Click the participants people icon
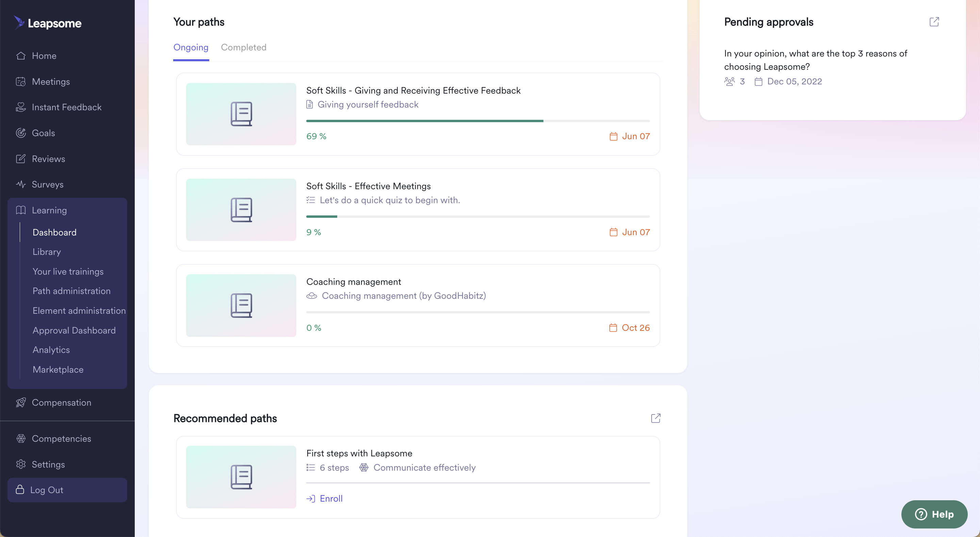 point(729,81)
